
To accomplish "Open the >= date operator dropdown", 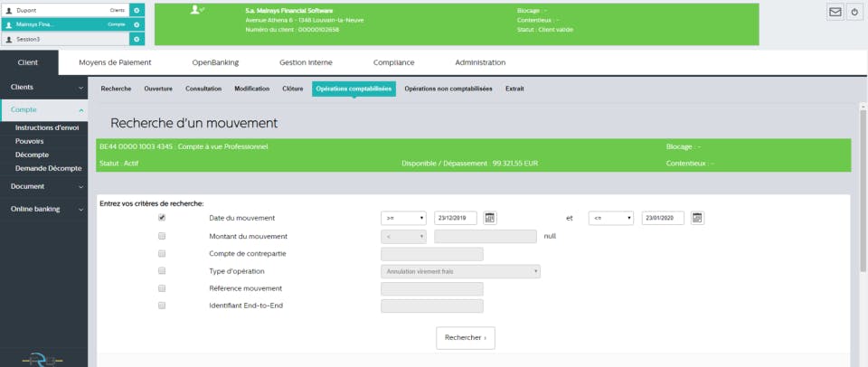I will click(x=403, y=218).
